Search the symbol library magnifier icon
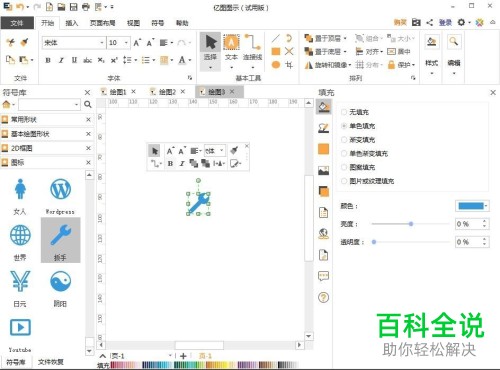Screen dimensions: 500x370 88,105
